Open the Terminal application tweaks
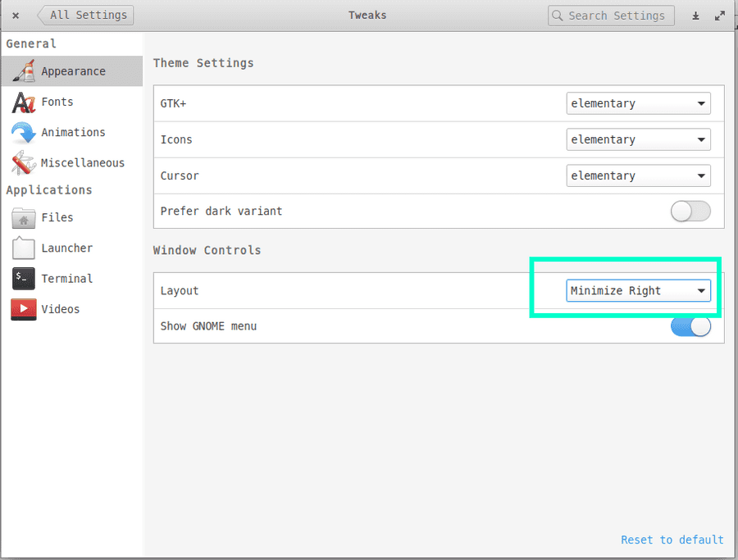Image resolution: width=738 pixels, height=560 pixels. [x=72, y=279]
